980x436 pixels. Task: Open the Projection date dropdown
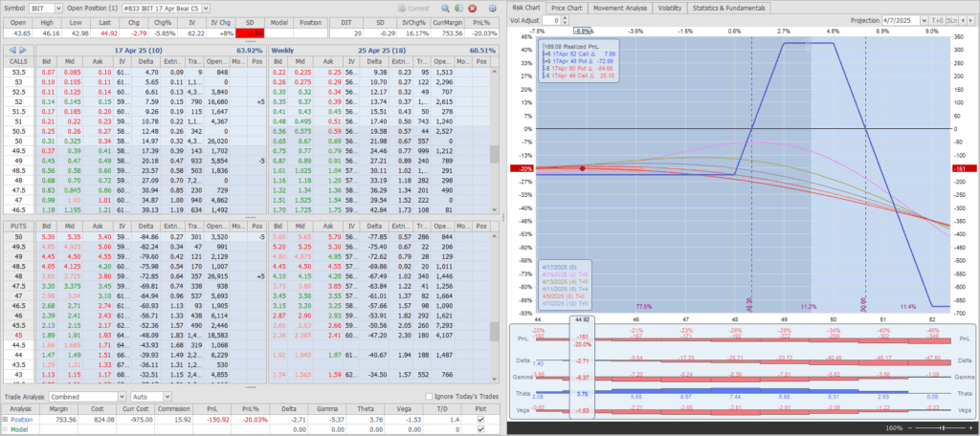924,20
